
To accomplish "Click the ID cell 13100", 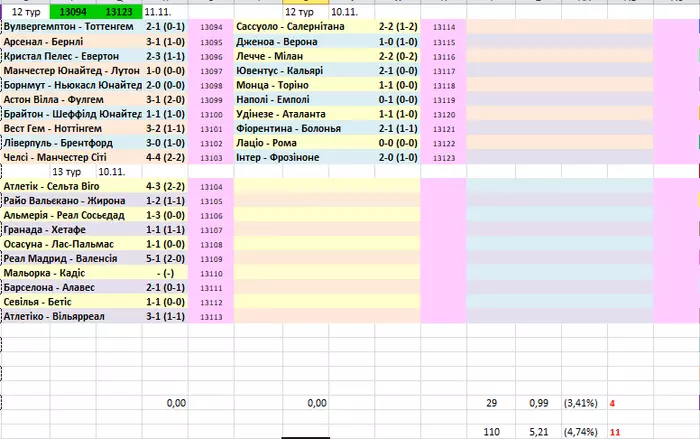I will (211, 114).
